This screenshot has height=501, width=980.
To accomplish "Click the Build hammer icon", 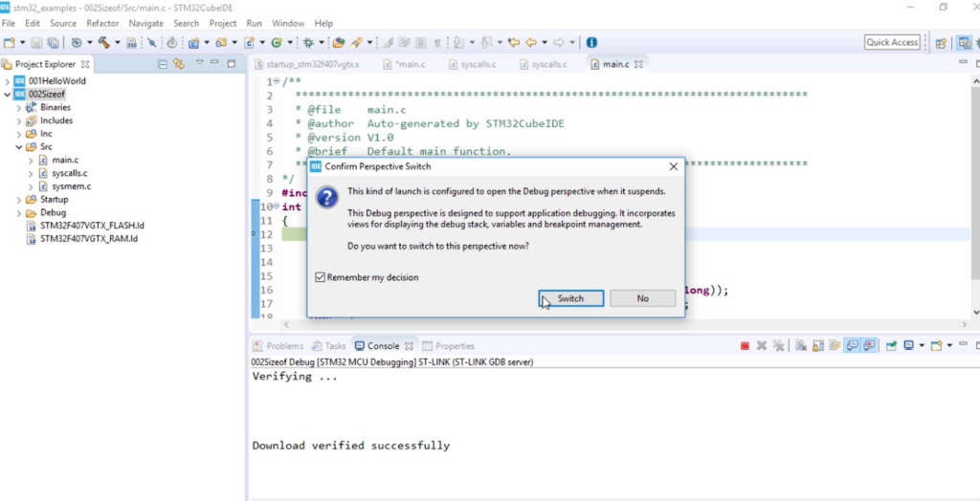I will tap(103, 42).
